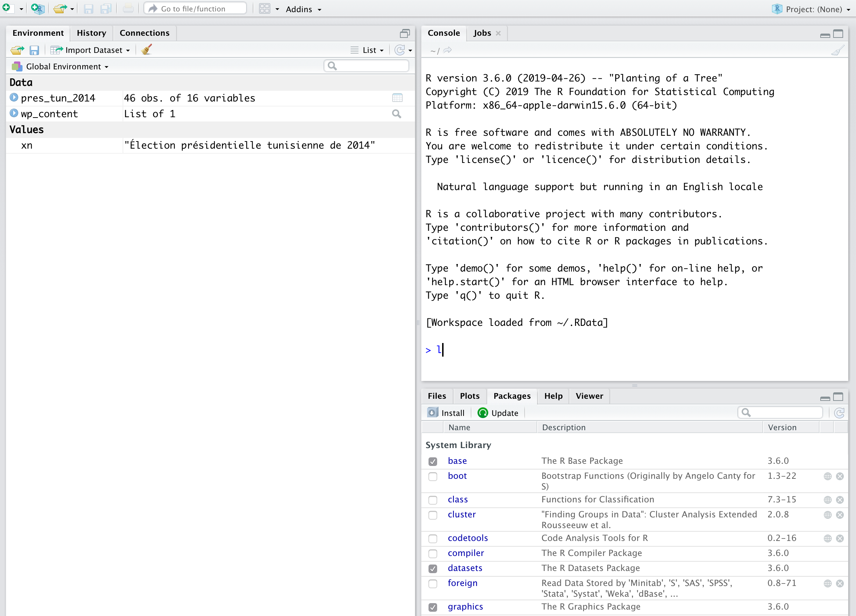Uncheck the datasets package checkbox

pyautogui.click(x=432, y=568)
